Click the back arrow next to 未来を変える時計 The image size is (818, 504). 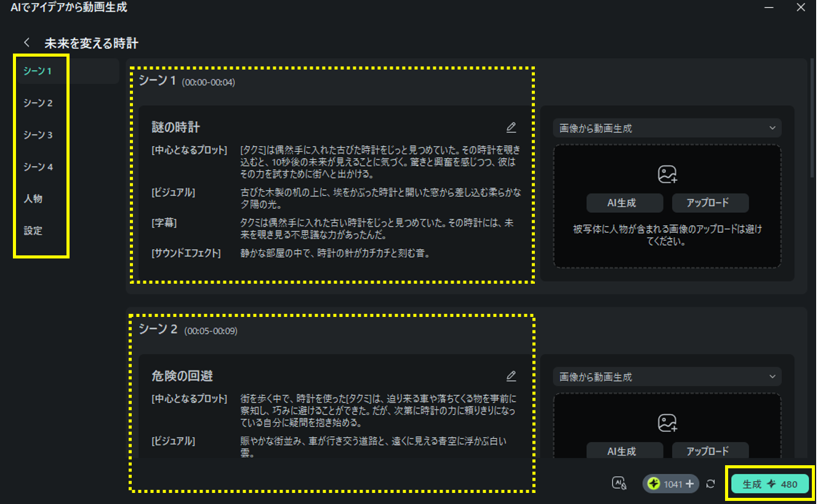click(x=27, y=41)
